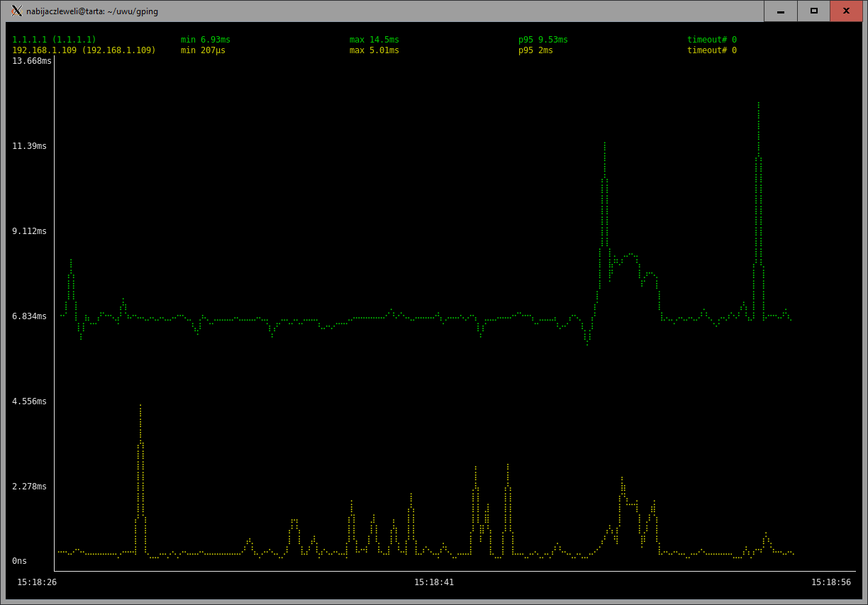Click the green p95 9.53ms value
Screen dimensions: 868x605
(x=542, y=40)
